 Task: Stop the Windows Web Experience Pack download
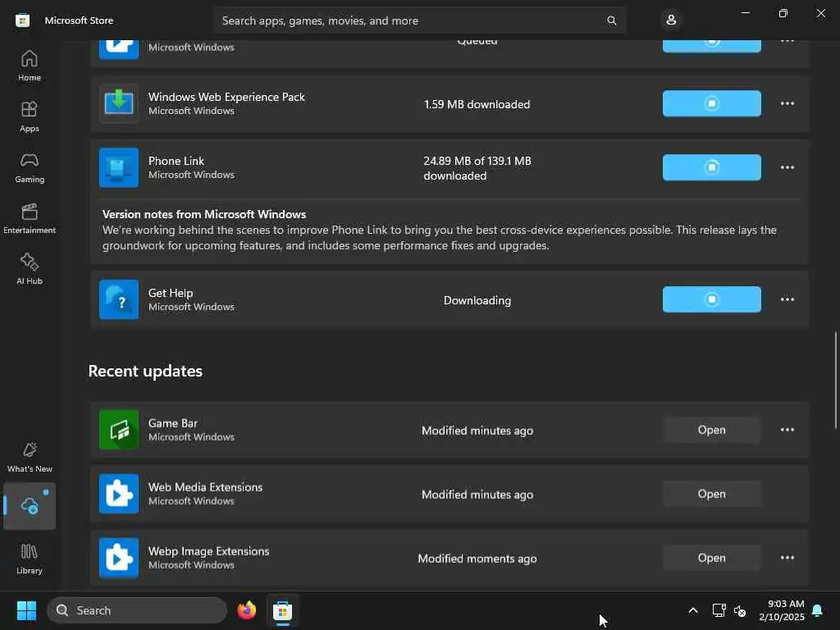(711, 103)
